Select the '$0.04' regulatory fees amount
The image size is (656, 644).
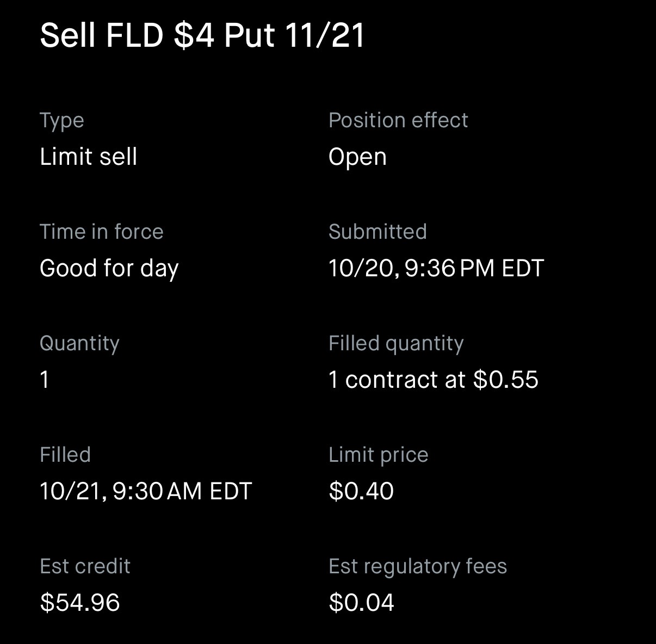click(361, 603)
